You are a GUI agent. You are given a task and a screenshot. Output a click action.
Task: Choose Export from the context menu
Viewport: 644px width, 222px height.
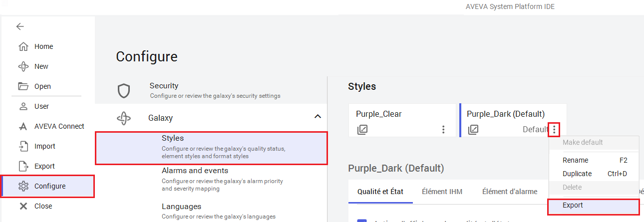tap(573, 205)
